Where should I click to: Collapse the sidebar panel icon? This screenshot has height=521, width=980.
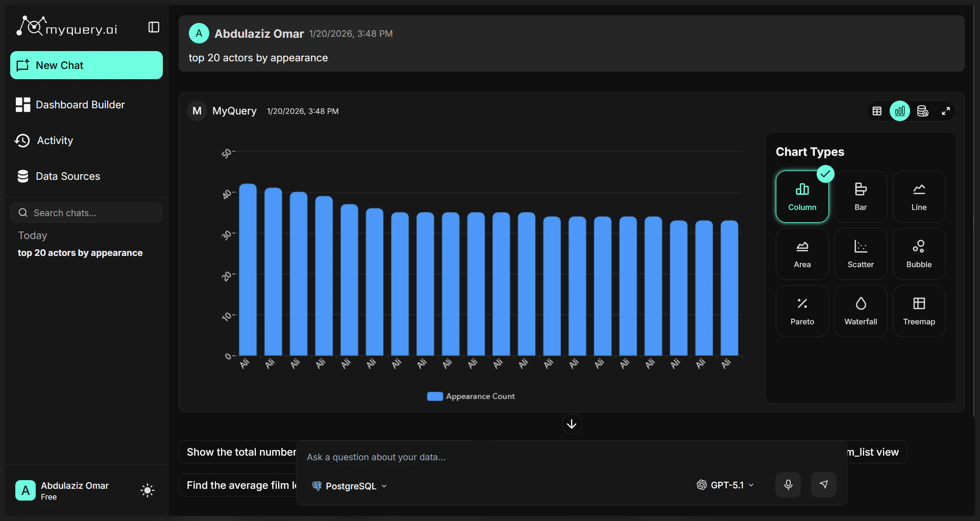tap(154, 27)
